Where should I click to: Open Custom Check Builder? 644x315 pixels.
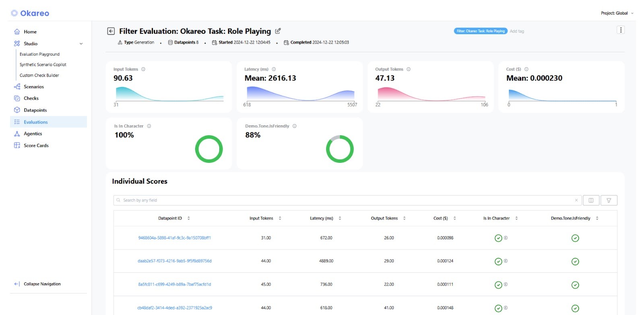click(39, 75)
